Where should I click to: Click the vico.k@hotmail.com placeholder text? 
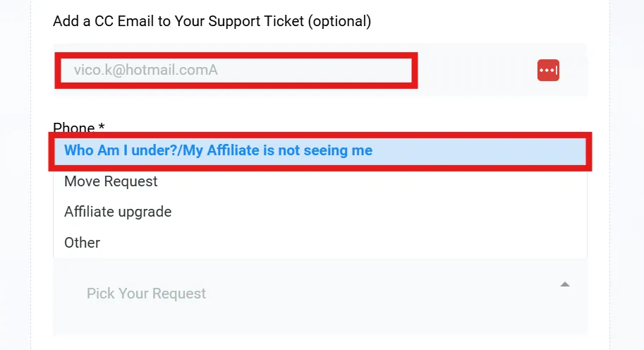tap(146, 71)
